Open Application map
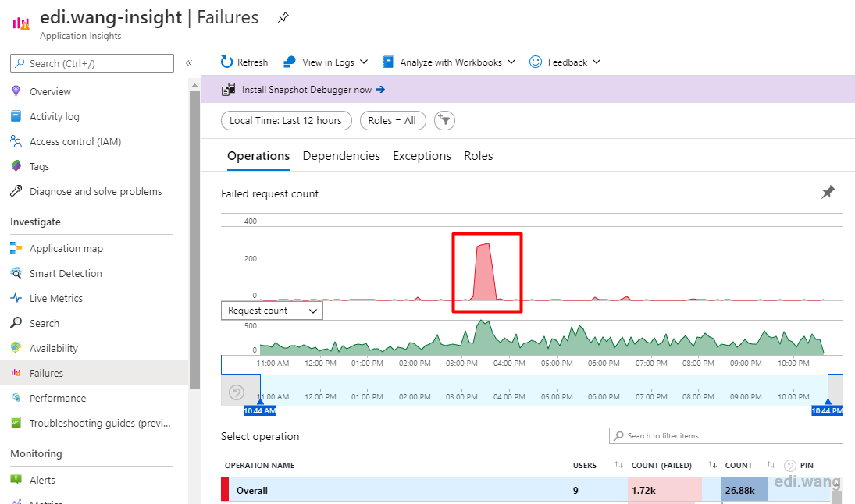This screenshot has width=855, height=504. coord(66,248)
